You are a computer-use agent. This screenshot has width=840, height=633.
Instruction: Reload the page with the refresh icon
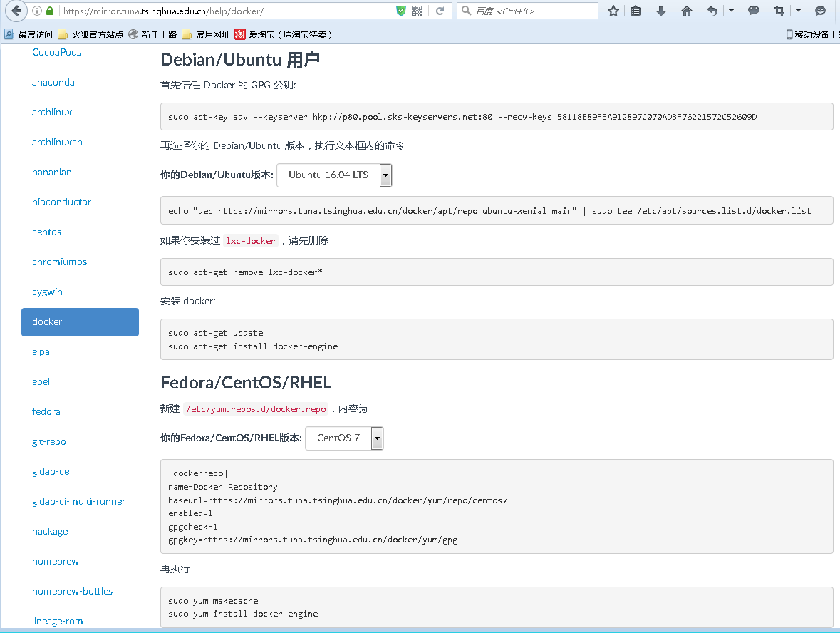[x=440, y=11]
